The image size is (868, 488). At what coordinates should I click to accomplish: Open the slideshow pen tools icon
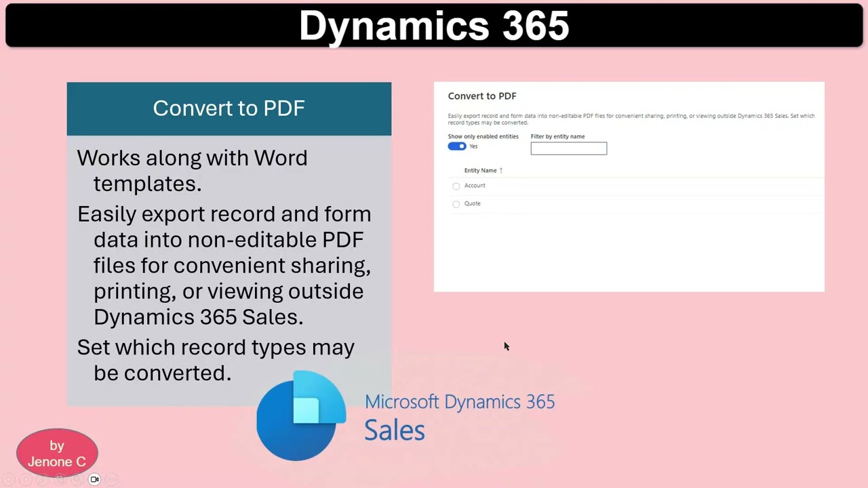[43, 479]
